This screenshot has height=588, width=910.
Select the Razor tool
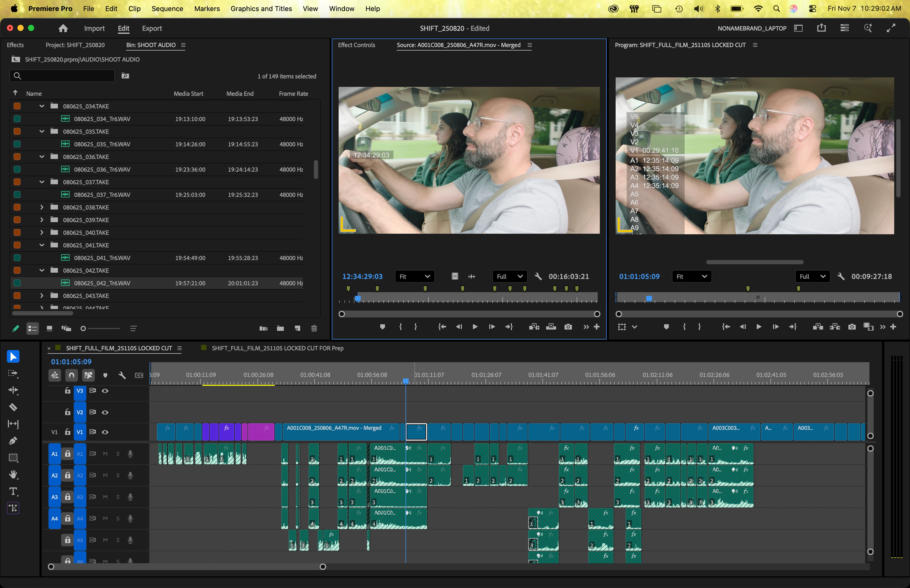13,407
